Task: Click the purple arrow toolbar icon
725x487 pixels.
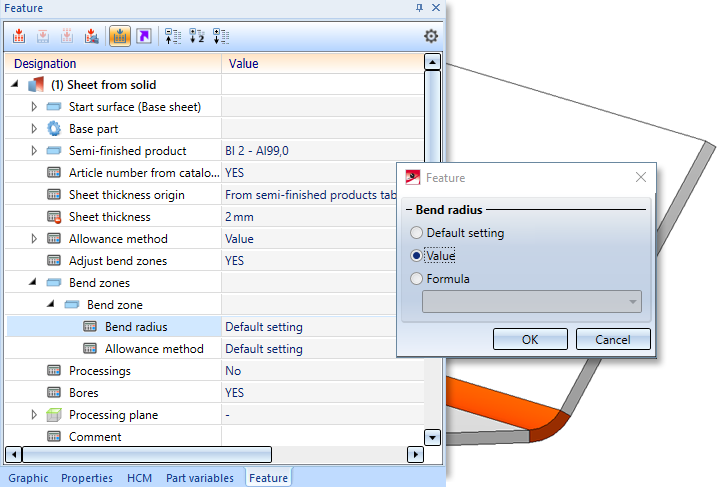Action: (x=144, y=36)
